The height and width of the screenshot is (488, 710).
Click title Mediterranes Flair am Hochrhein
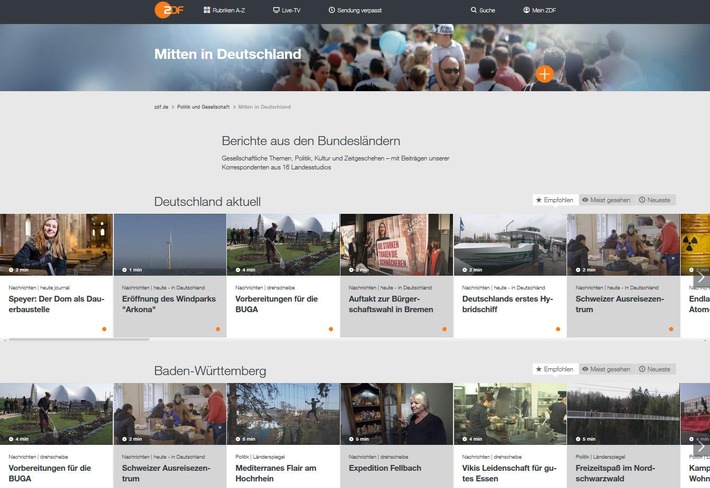(276, 474)
